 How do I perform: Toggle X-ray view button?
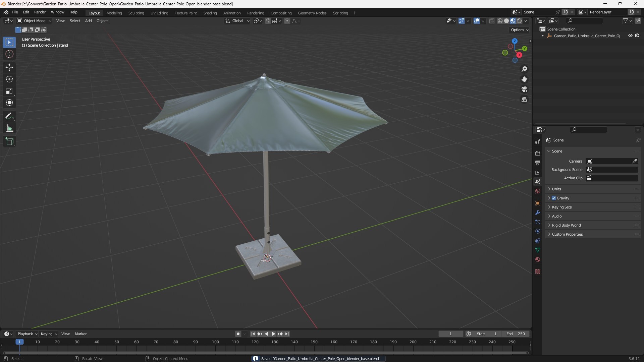pyautogui.click(x=491, y=21)
